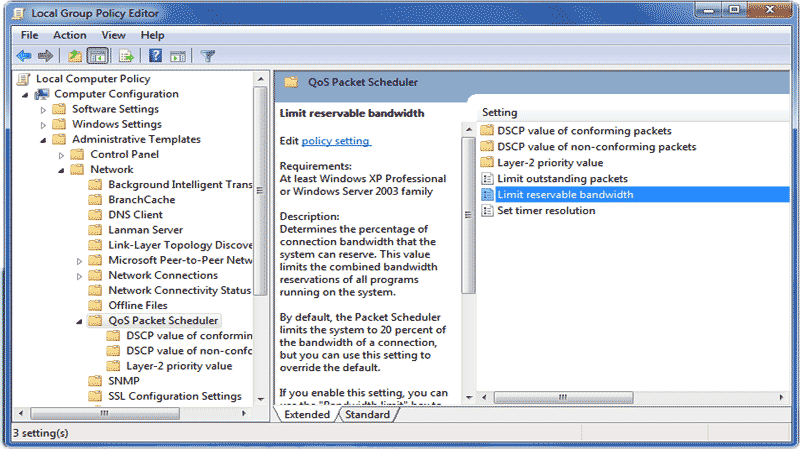Toggle the action pane toolbar icon

178,56
